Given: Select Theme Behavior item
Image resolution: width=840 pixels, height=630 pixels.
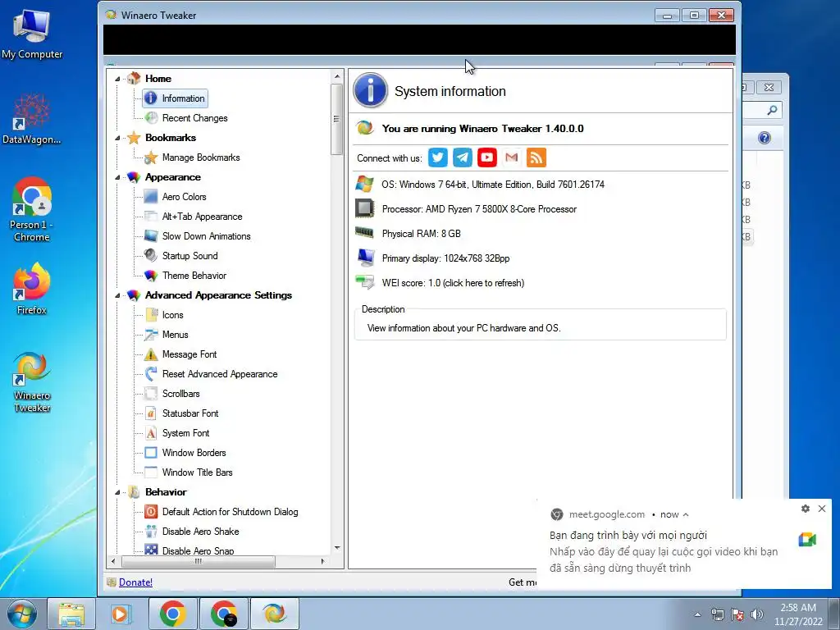Looking at the screenshot, I should (x=194, y=276).
